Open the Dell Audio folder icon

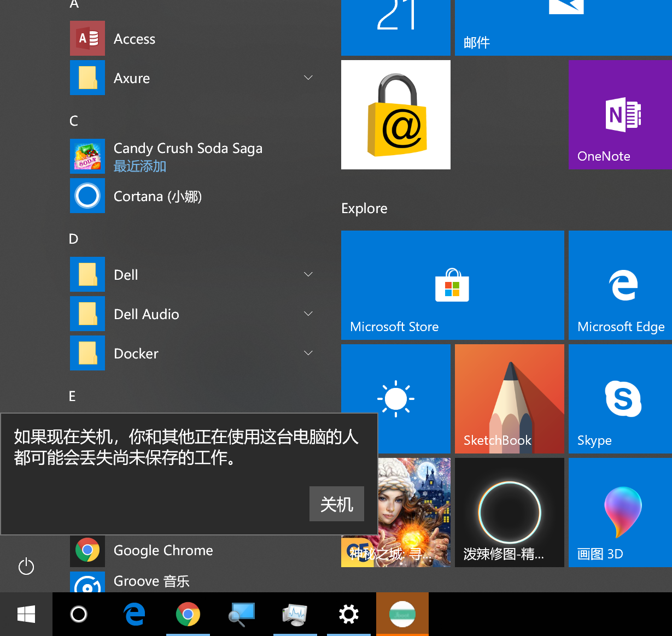coord(87,314)
